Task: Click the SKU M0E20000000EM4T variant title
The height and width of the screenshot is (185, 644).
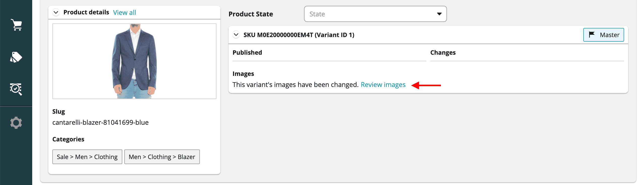Action: point(299,35)
